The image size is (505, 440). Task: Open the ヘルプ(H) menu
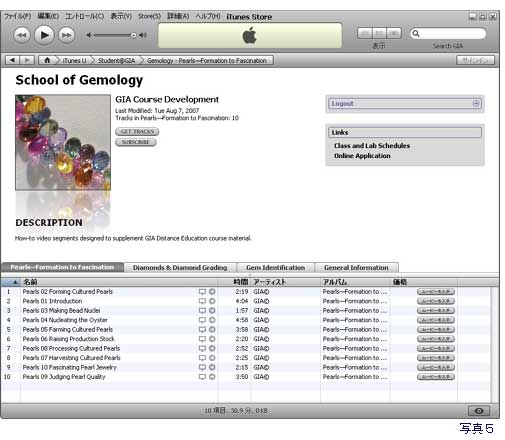coord(208,16)
